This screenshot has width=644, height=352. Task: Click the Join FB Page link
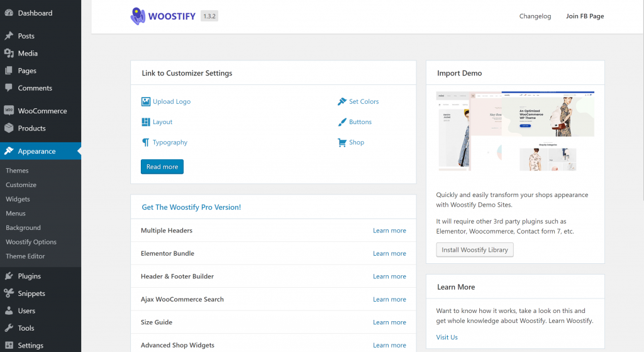(585, 16)
